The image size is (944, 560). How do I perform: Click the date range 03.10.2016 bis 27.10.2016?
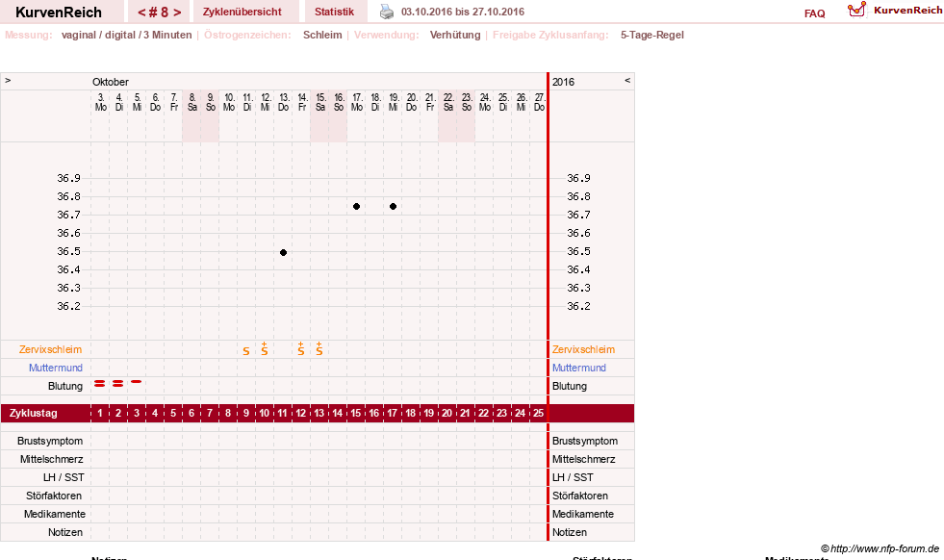(x=462, y=12)
